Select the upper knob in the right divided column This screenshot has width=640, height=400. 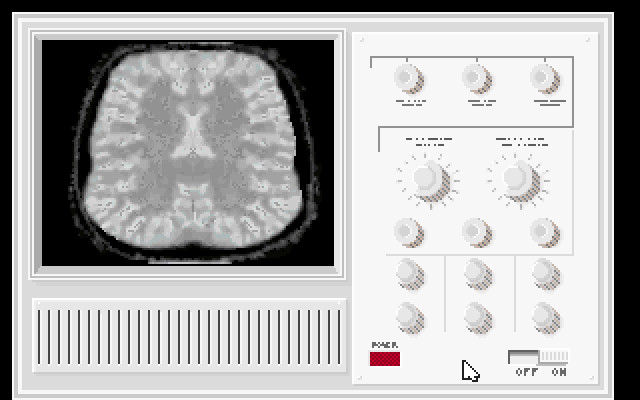[545, 273]
